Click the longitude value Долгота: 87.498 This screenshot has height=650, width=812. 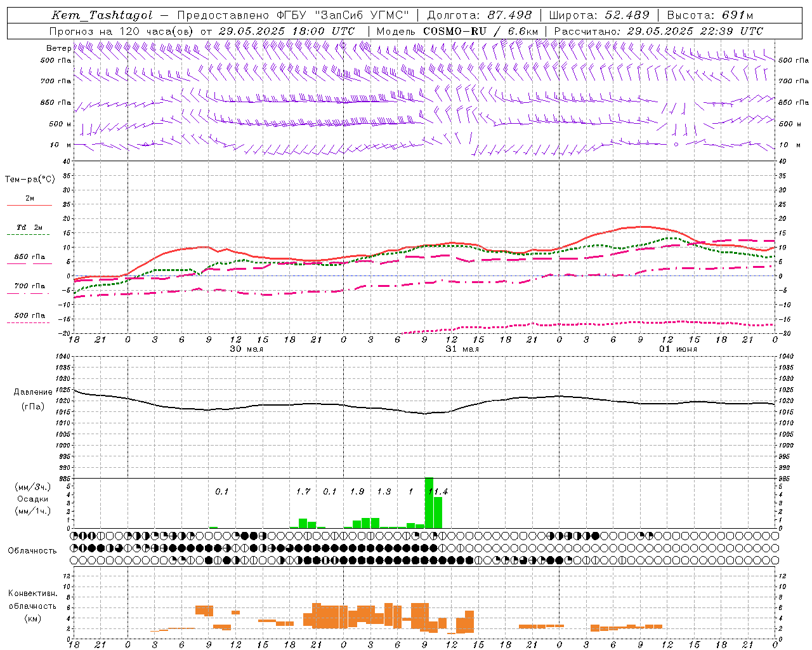click(x=479, y=15)
